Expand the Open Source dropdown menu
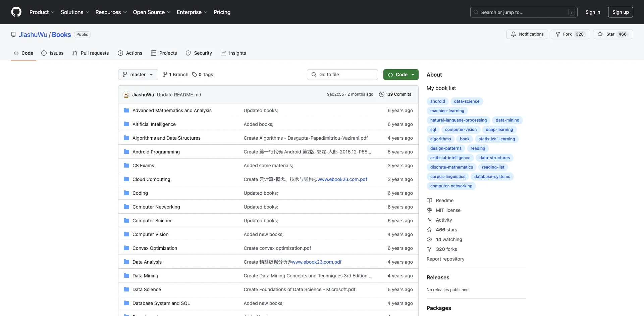The image size is (644, 316). click(x=152, y=12)
